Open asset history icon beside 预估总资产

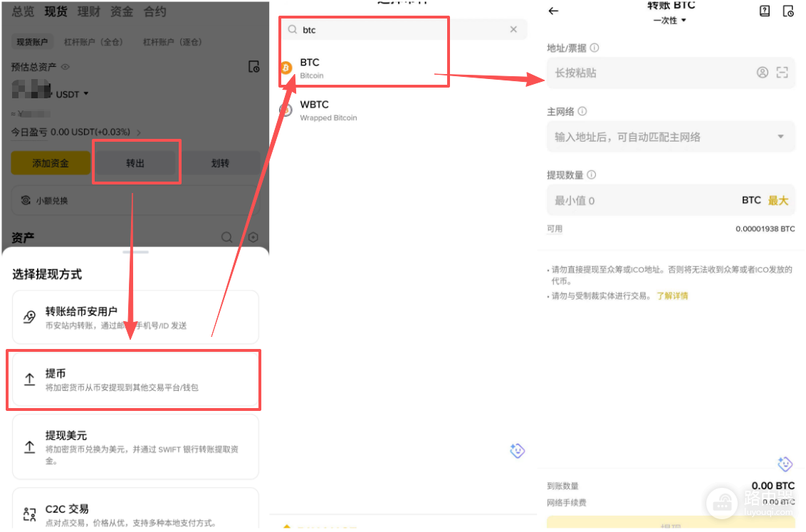(253, 67)
